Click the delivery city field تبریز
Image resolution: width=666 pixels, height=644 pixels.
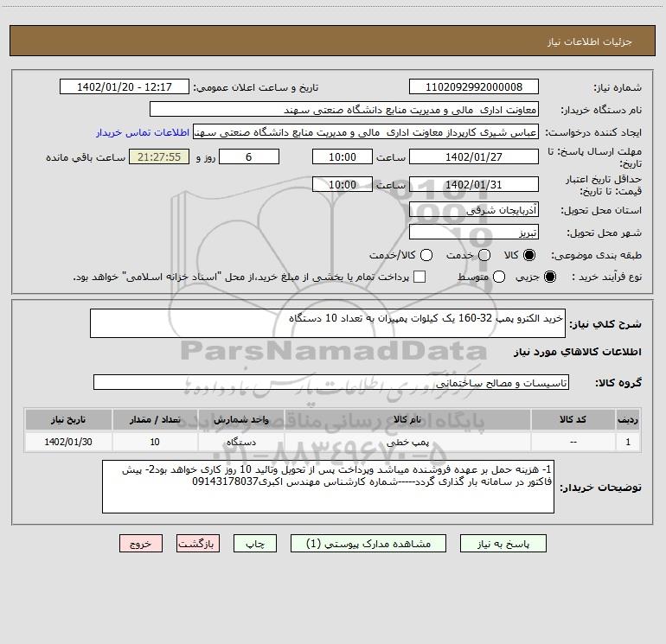coord(474,233)
